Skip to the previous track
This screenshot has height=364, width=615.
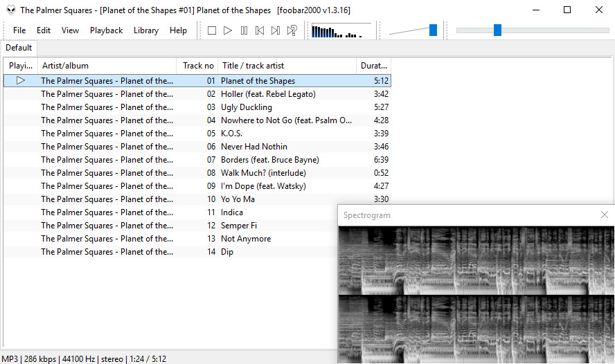pyautogui.click(x=260, y=30)
